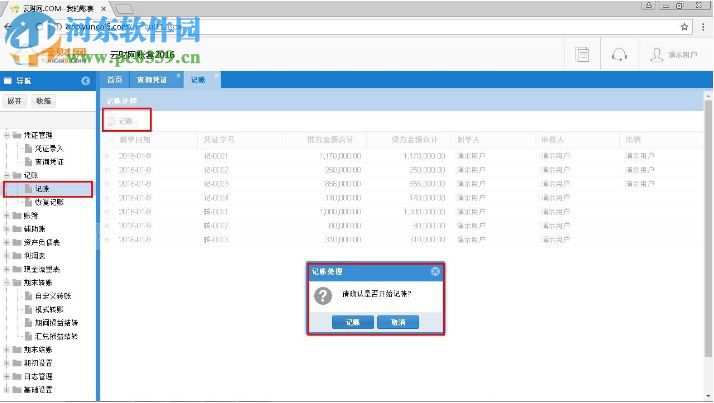Collapse the 导航 panel with the arrow icon
714x403 pixels.
tap(86, 81)
